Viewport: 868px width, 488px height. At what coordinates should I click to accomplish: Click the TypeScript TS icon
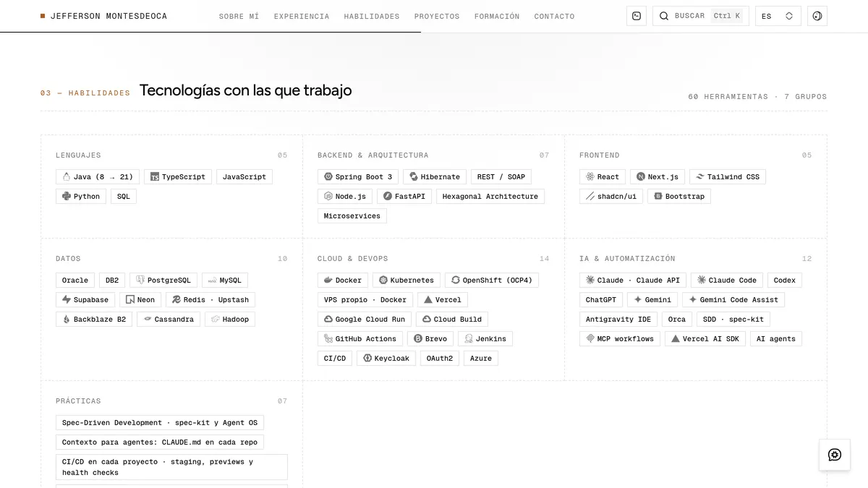click(155, 176)
